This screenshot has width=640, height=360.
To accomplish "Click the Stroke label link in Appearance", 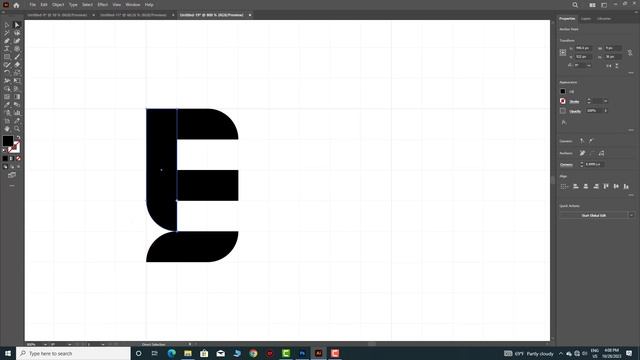I will tap(574, 101).
